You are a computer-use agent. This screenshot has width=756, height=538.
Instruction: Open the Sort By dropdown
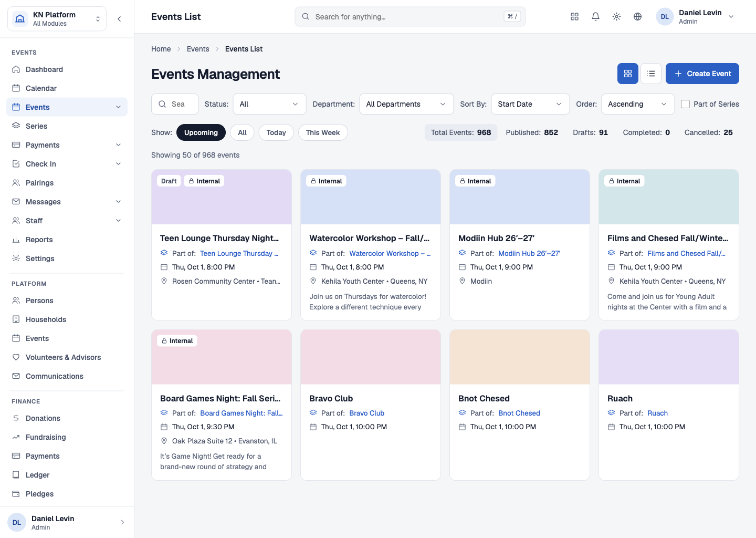tap(530, 104)
